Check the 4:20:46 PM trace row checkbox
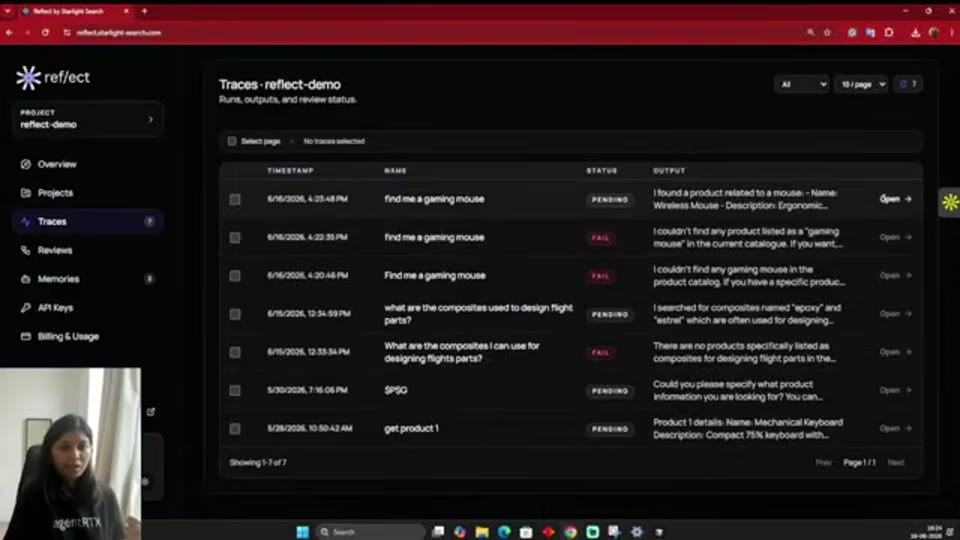This screenshot has width=960, height=540. click(235, 276)
